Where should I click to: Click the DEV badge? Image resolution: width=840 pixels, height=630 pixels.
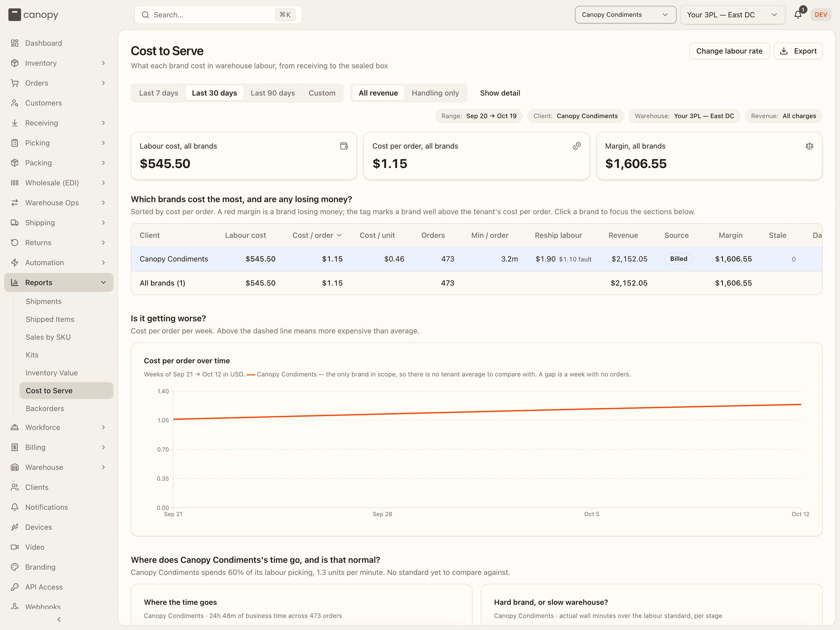pos(821,14)
